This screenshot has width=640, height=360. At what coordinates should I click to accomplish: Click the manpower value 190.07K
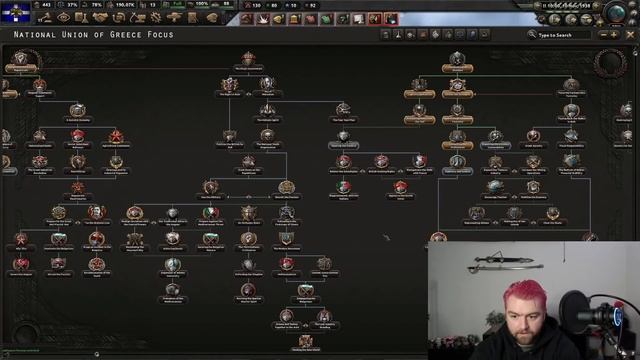(125, 5)
